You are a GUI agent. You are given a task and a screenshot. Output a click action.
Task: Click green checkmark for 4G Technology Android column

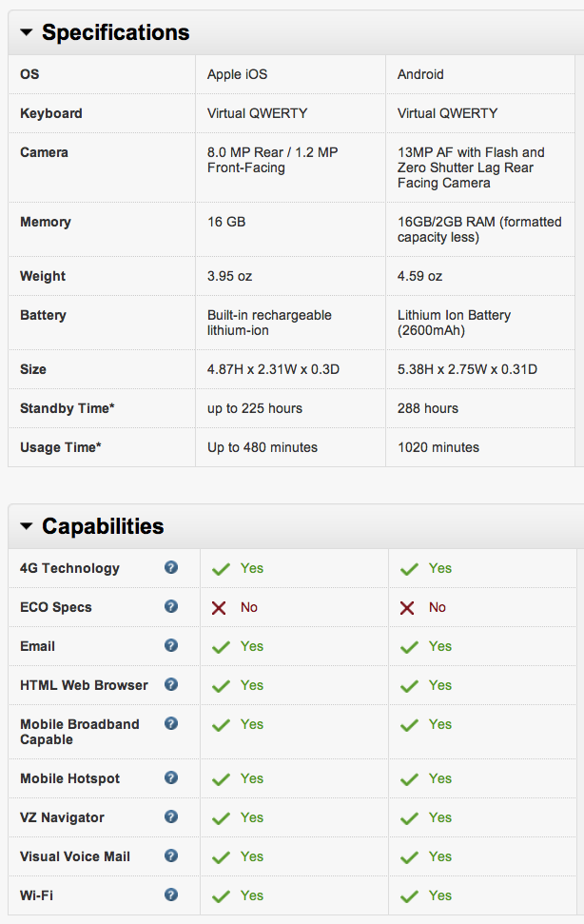tap(409, 569)
